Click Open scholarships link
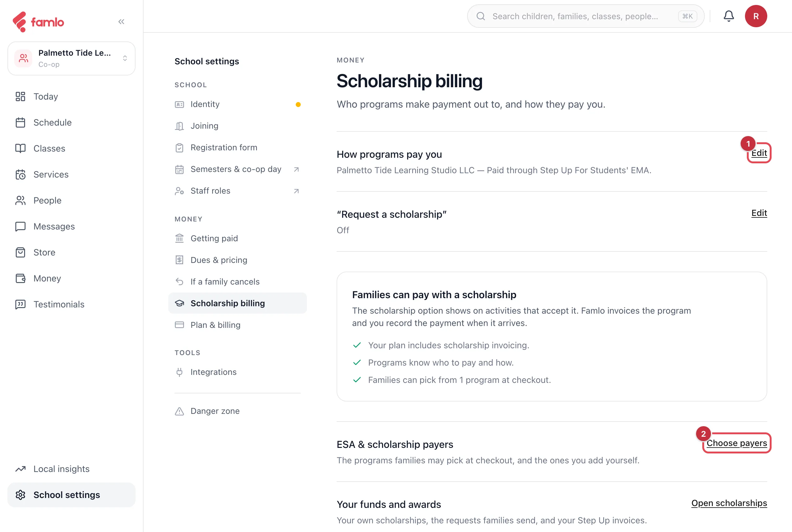792x532 pixels. pyautogui.click(x=729, y=503)
